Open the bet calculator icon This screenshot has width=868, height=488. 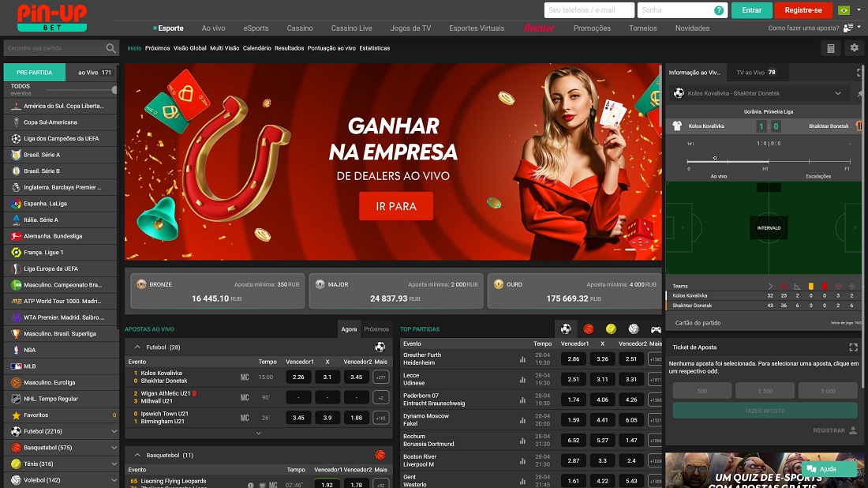click(x=830, y=48)
